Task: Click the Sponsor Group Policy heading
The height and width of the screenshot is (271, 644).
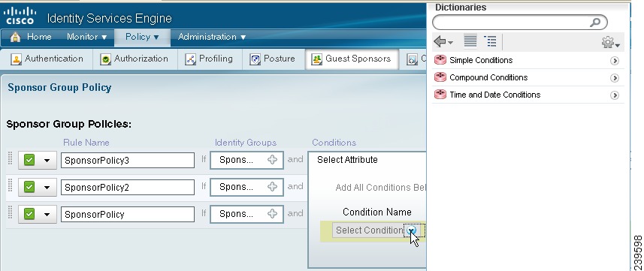Action: (59, 88)
